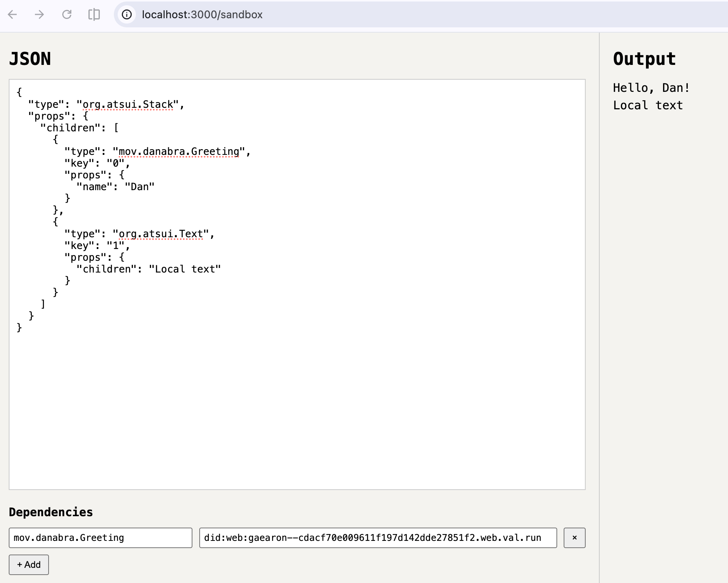Click the Dependencies heading
This screenshot has width=728, height=583.
point(51,512)
